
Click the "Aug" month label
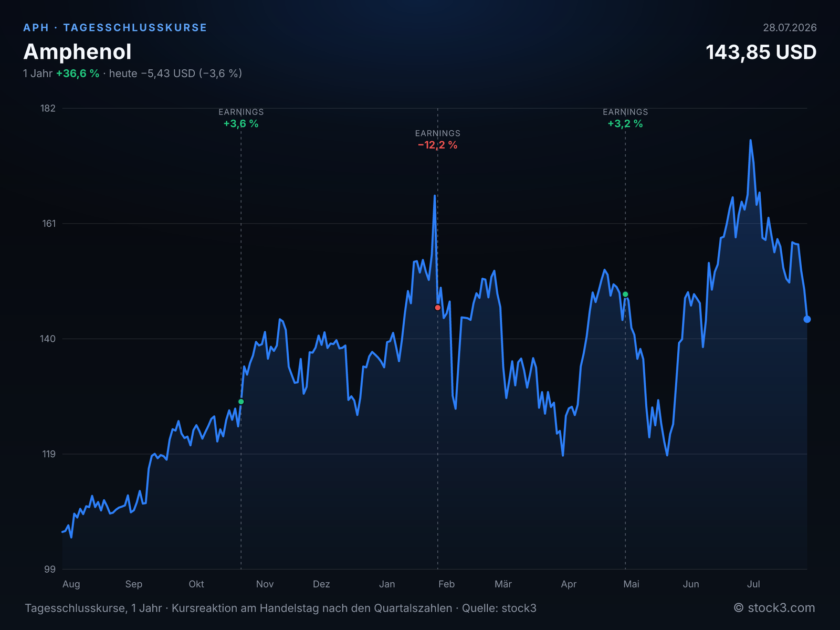[71, 584]
